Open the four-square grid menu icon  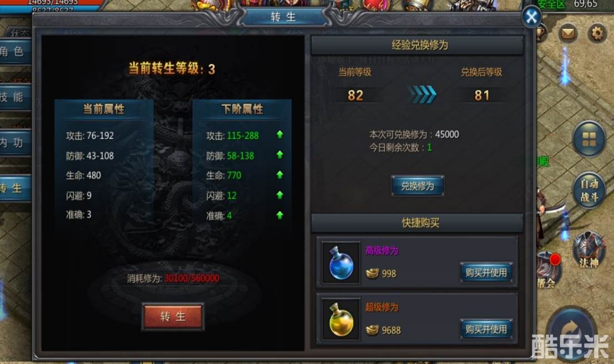[589, 139]
